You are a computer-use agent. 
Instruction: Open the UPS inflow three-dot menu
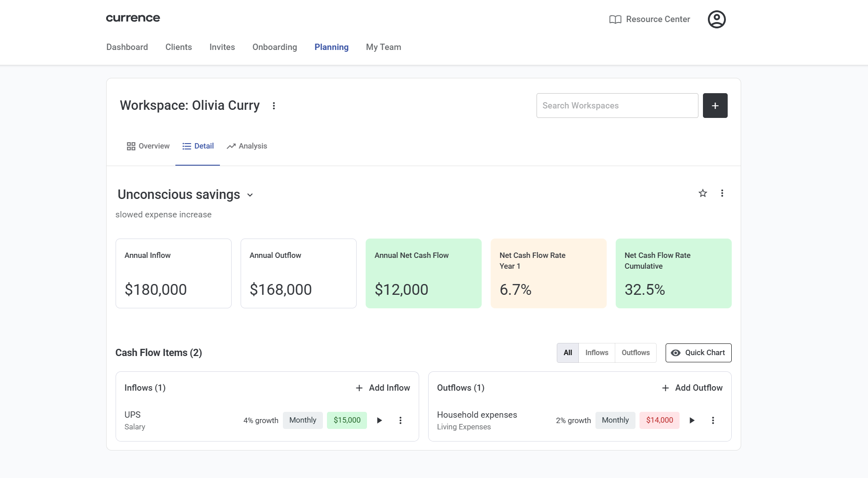400,420
